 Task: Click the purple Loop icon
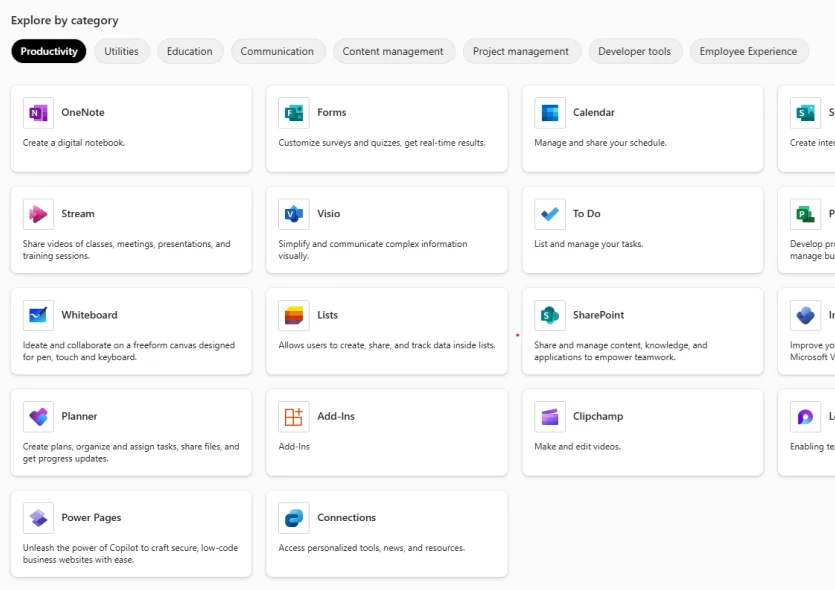pyautogui.click(x=806, y=416)
